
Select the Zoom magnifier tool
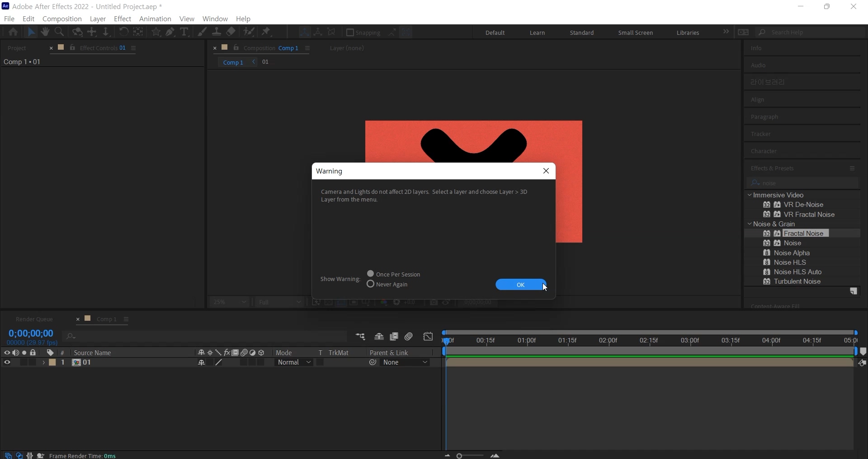pos(59,32)
